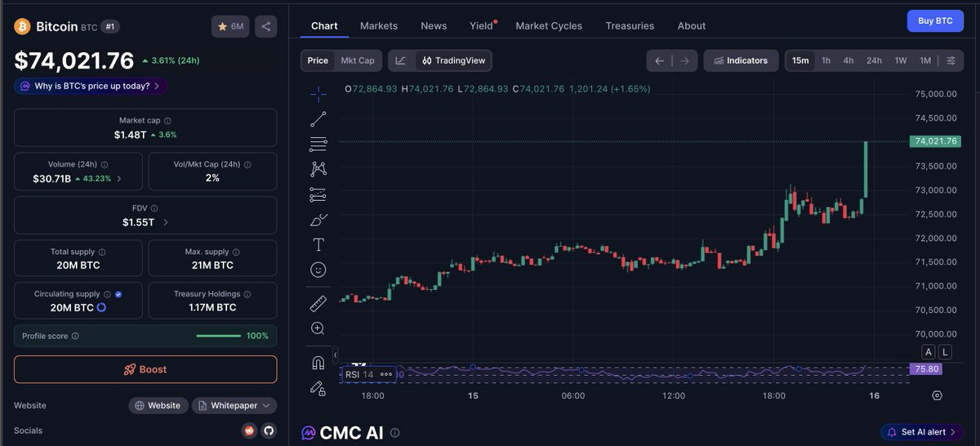
Task: Open Market cap info tooltip icon
Action: [x=167, y=120]
